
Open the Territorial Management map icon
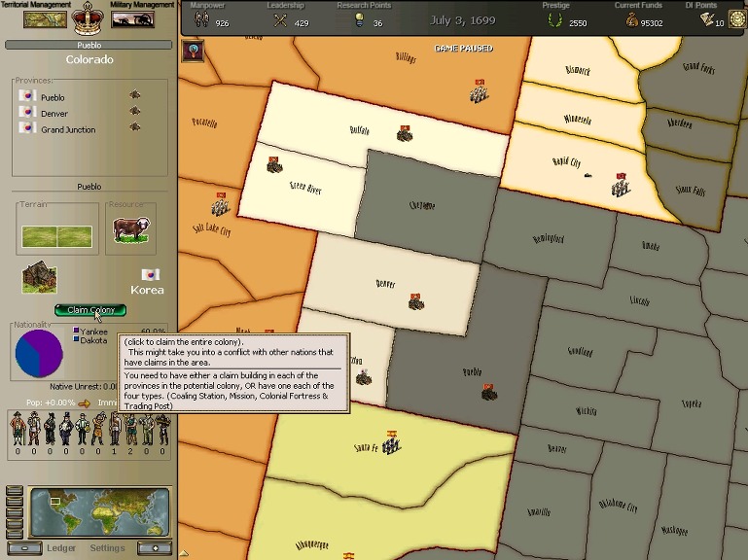45,19
